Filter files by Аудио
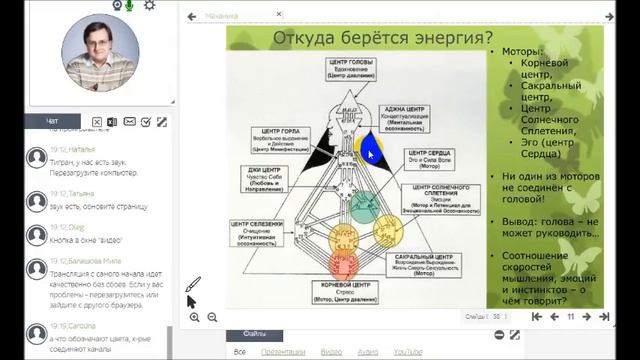Screen dimensions: 640x360 (368, 352)
